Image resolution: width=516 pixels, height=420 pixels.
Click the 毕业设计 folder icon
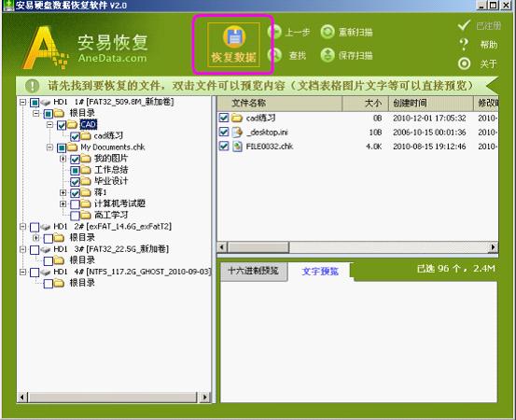[x=86, y=181]
